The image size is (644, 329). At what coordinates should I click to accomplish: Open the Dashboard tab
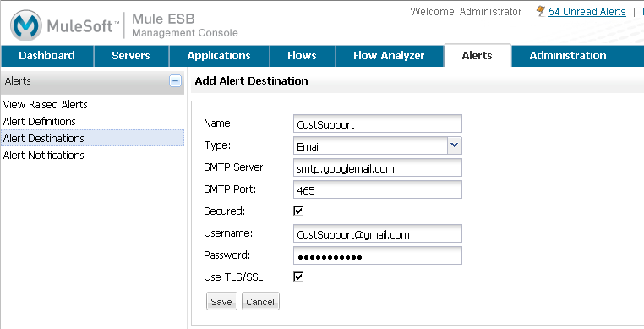pyautogui.click(x=46, y=56)
